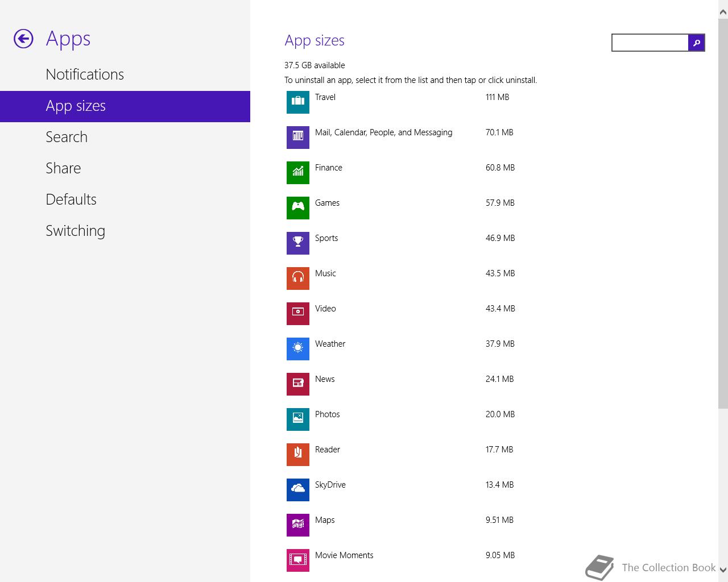
Task: Select the Music headphones icon
Action: tap(298, 278)
